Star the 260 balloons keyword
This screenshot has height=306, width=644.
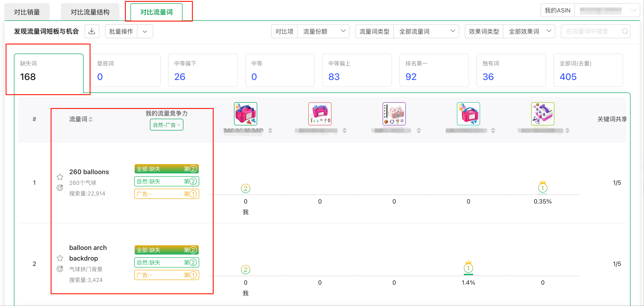coord(60,177)
